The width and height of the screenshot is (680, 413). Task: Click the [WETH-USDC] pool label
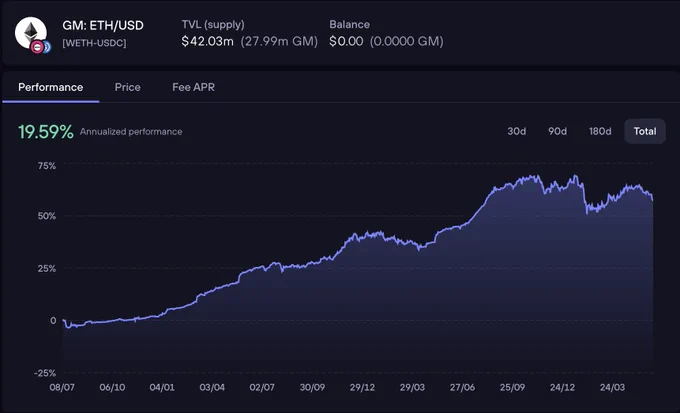pos(94,43)
